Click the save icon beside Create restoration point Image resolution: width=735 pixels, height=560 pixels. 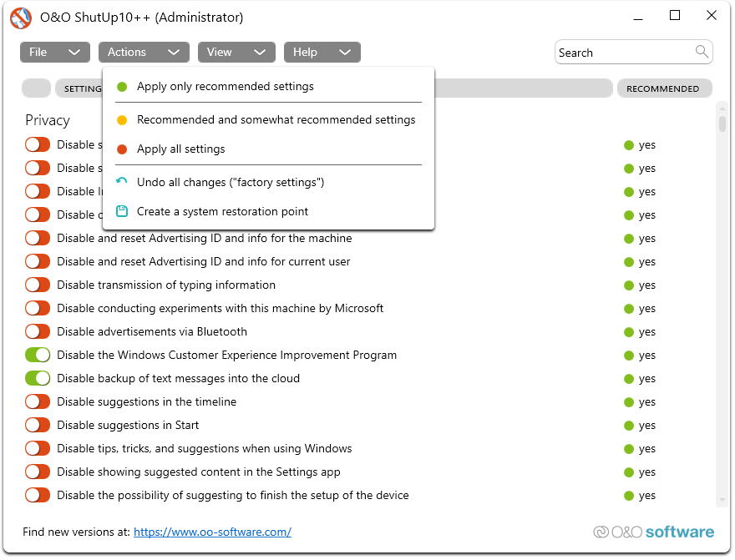[122, 212]
